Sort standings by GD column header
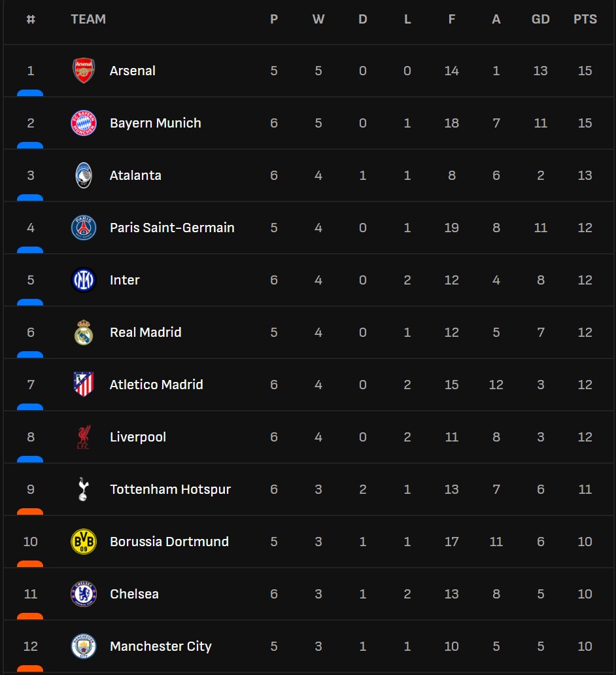The image size is (616, 675). click(x=540, y=20)
